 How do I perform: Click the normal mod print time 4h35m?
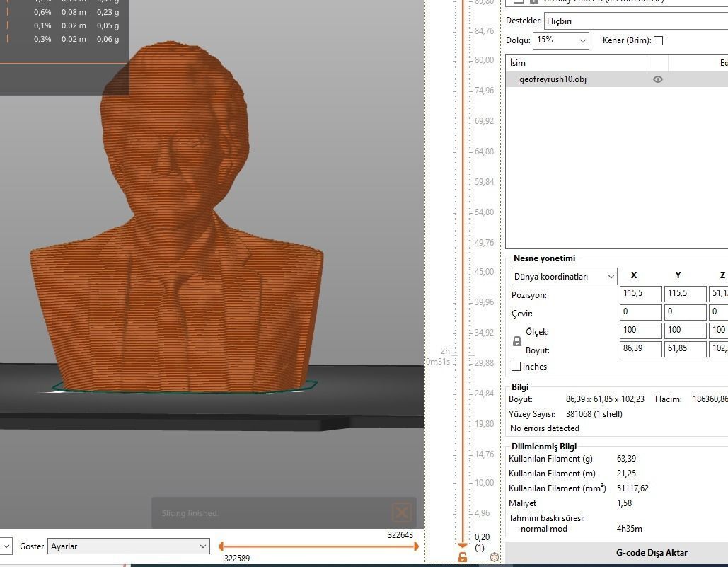(x=629, y=529)
